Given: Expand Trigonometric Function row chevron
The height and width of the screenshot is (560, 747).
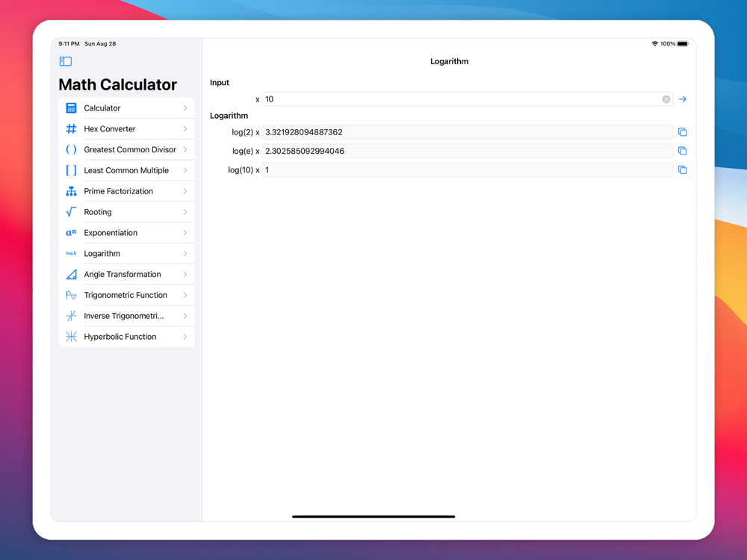Looking at the screenshot, I should pyautogui.click(x=185, y=295).
